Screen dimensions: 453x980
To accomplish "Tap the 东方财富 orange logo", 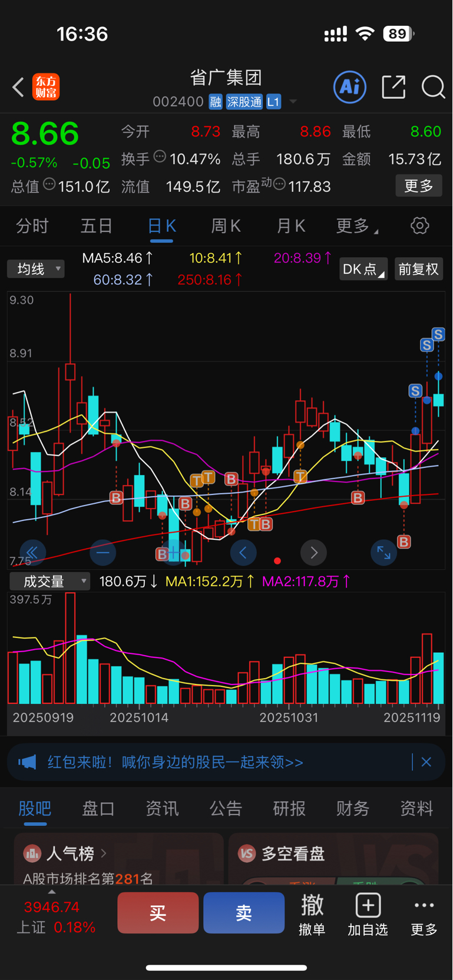I will [x=45, y=87].
